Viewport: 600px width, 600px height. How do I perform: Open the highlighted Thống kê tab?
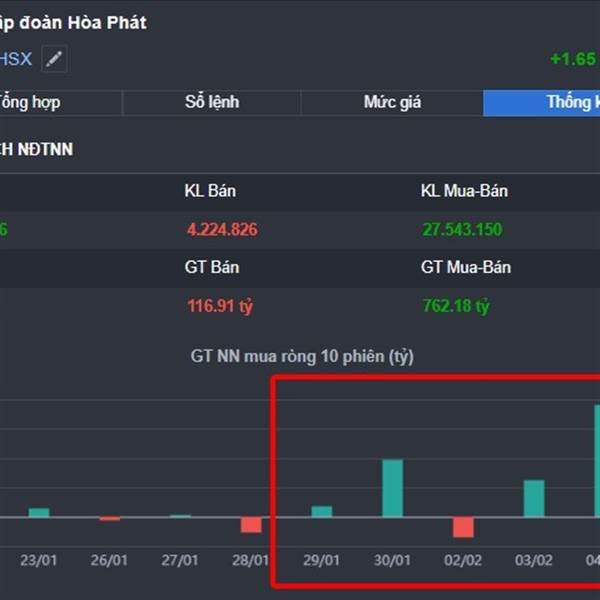(541, 103)
